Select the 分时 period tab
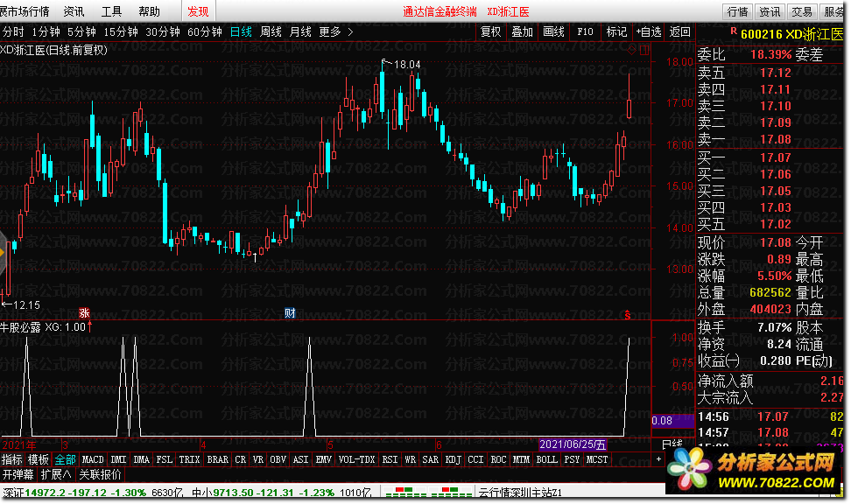The width and height of the screenshot is (851, 504). click(13, 32)
